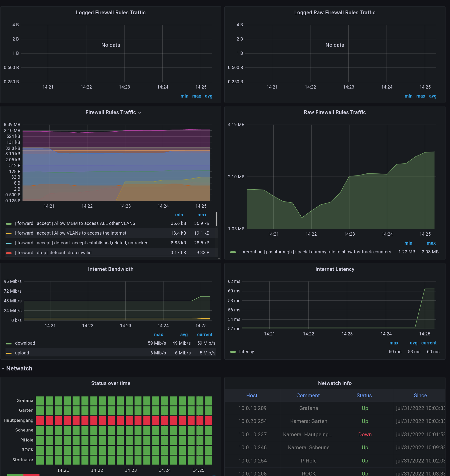Open the Firewall Rules Traffic panel chevron menu
The height and width of the screenshot is (476, 450).
[140, 113]
